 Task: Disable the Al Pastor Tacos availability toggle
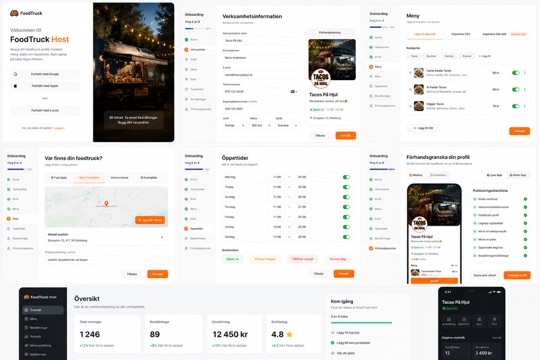tap(516, 89)
